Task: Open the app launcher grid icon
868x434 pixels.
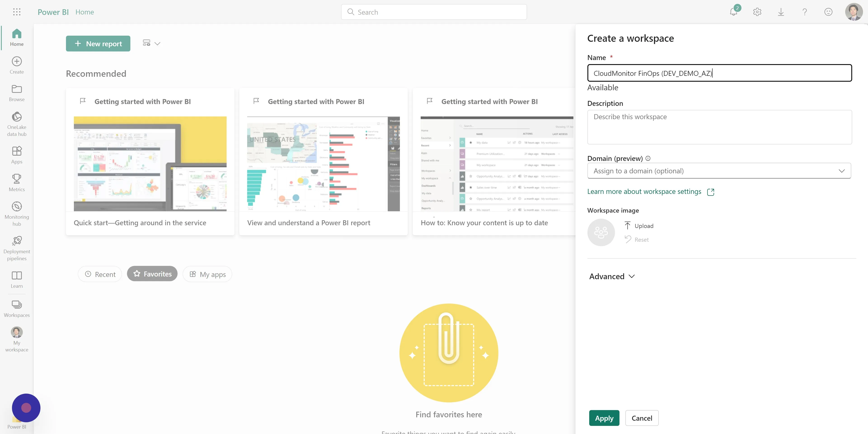Action: (x=16, y=12)
